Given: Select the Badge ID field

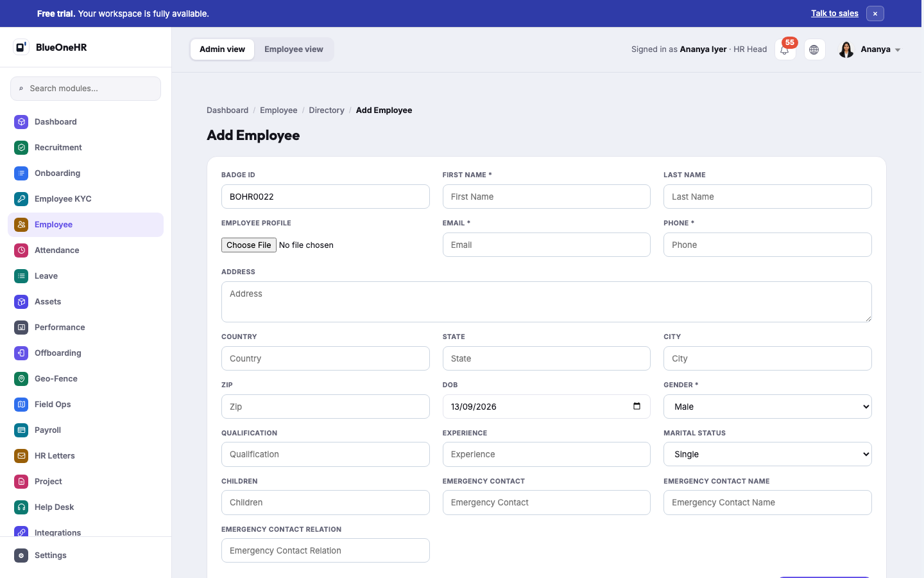Looking at the screenshot, I should [x=325, y=197].
